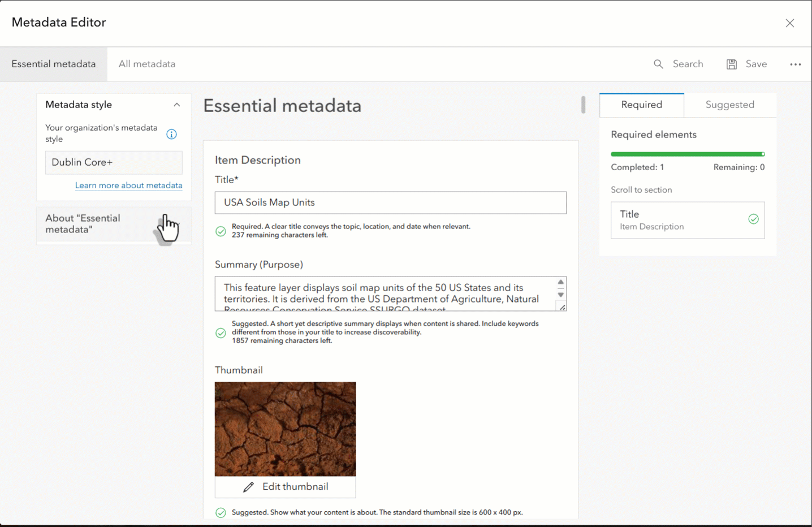Click the cracked soil thumbnail image
This screenshot has height=527, width=812.
[285, 429]
